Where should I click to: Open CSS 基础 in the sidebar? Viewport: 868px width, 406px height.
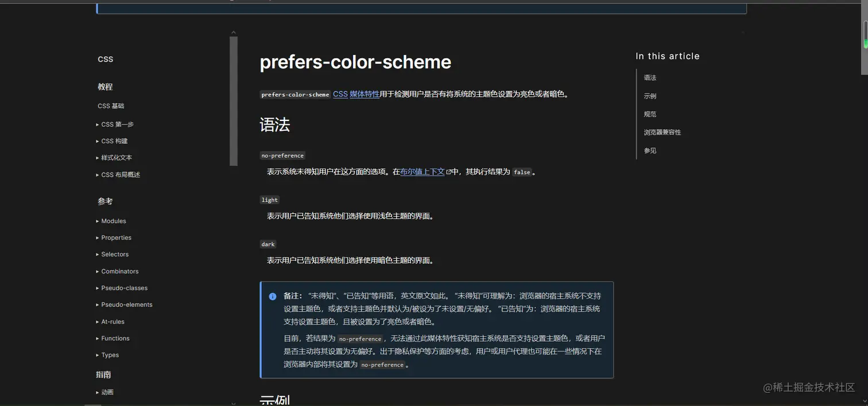(111, 106)
